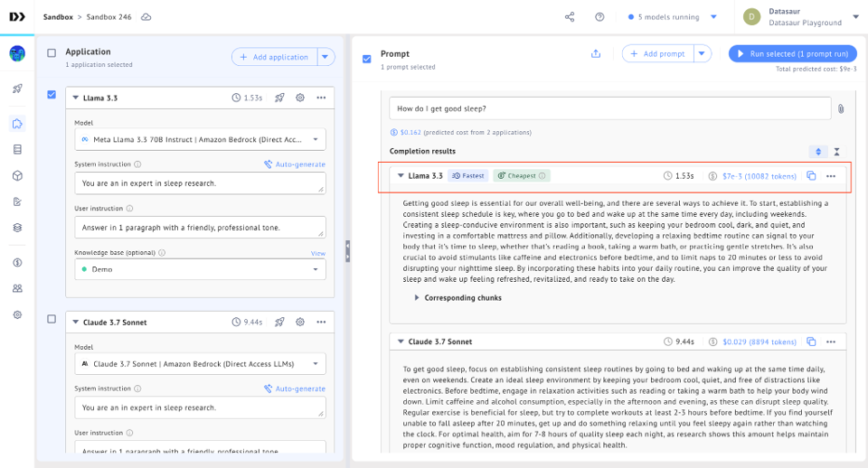Image resolution: width=868 pixels, height=468 pixels.
Task: Collapse the Llama 3.3 application card
Action: coord(76,98)
